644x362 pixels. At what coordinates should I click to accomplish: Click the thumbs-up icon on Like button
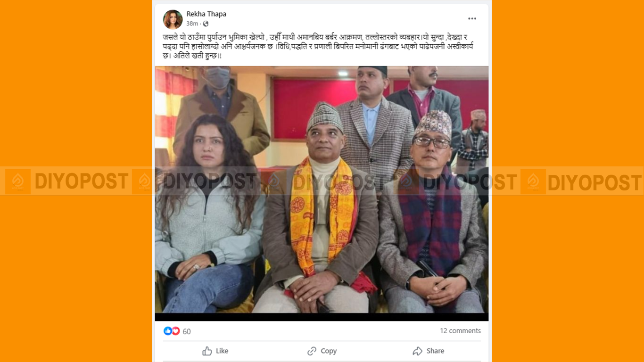[207, 351]
